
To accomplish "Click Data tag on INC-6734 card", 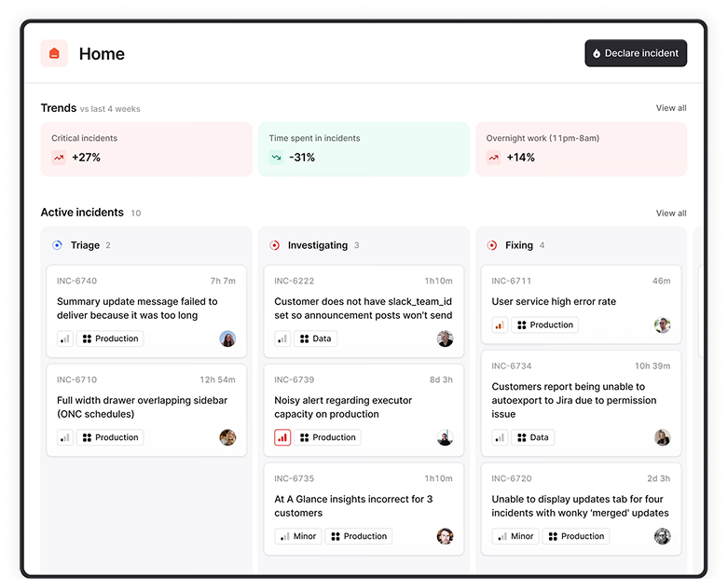I will 532,437.
